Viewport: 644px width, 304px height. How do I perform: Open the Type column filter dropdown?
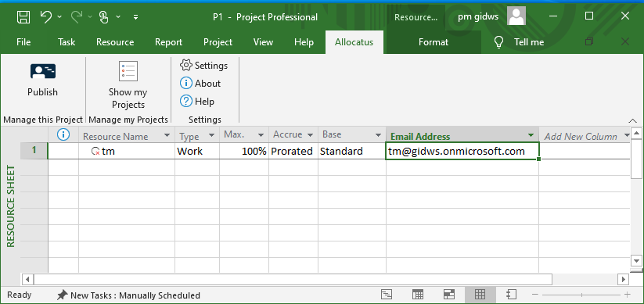coord(211,135)
